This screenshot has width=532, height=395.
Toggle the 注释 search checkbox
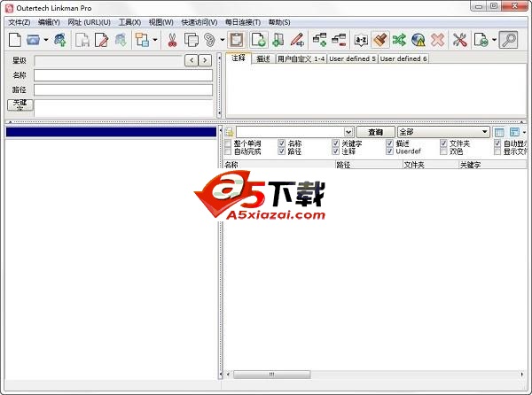335,151
